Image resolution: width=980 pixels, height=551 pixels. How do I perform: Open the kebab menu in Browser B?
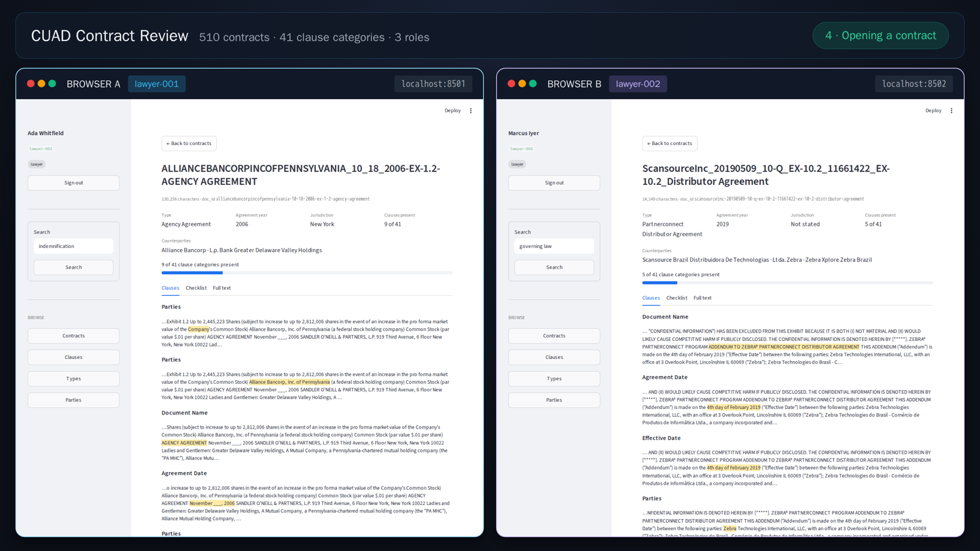click(951, 111)
